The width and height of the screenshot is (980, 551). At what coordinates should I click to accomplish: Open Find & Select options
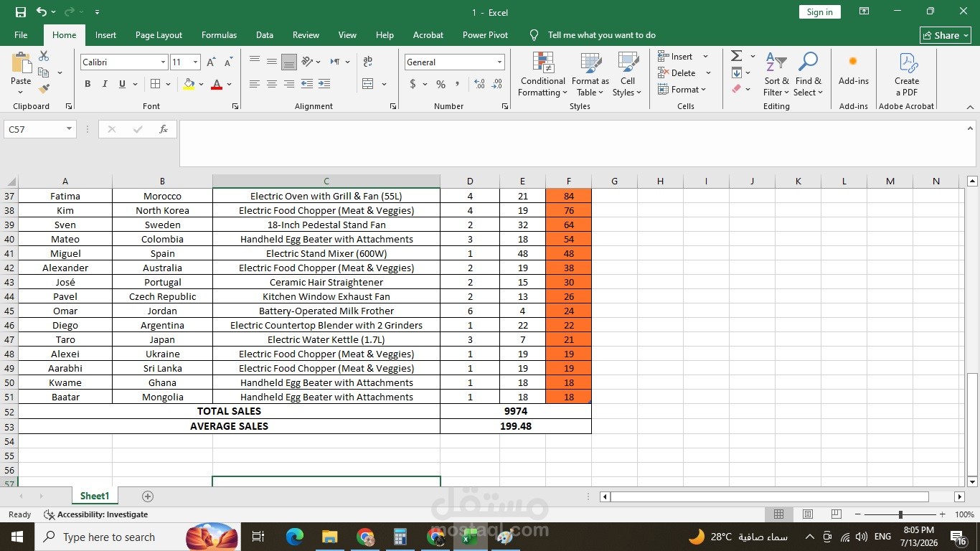(809, 75)
